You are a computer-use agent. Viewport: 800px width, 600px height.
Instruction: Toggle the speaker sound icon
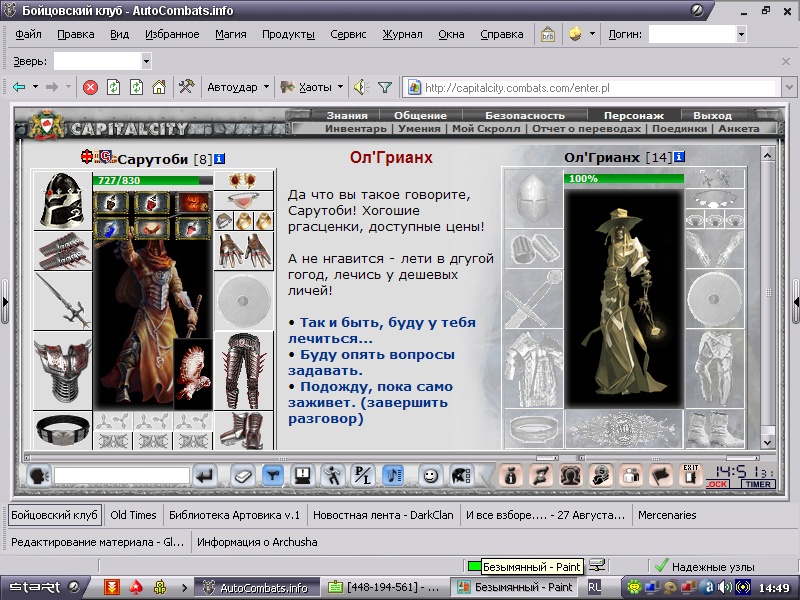pos(361,87)
